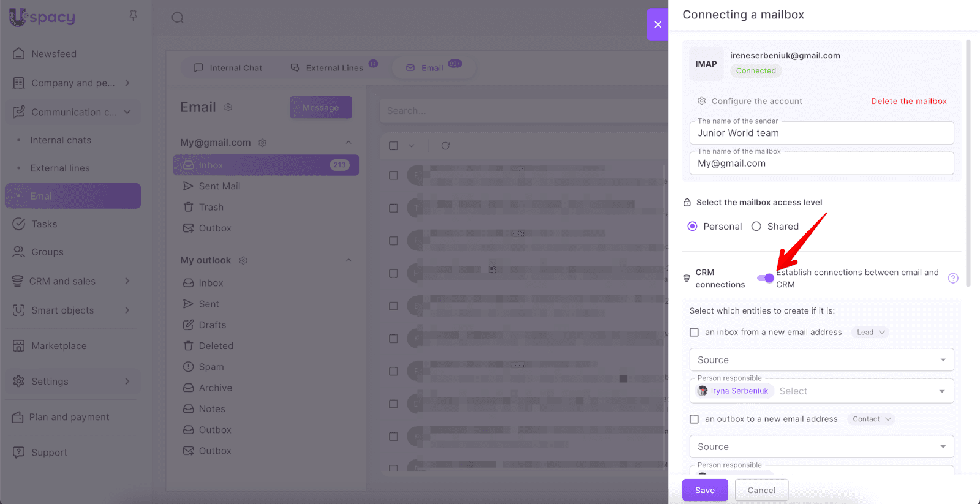Open the Contact entity dropdown
The image size is (980, 504).
coord(871,419)
